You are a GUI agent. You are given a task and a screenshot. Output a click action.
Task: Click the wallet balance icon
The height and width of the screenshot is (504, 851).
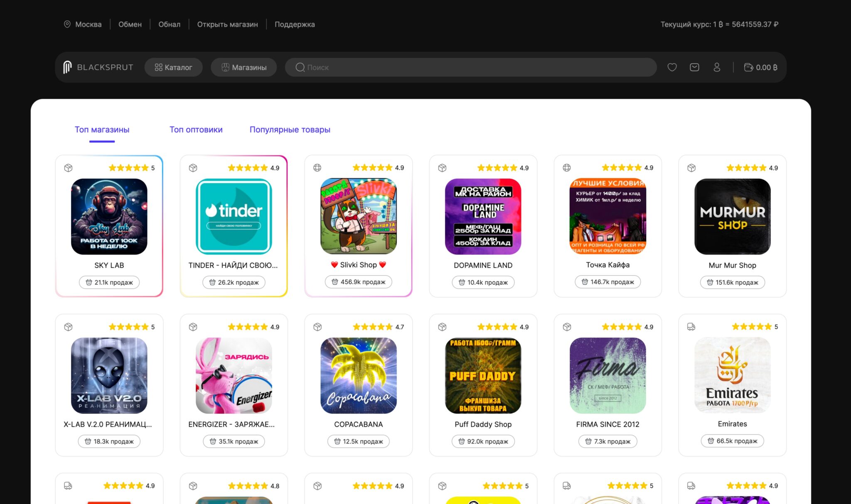point(748,67)
